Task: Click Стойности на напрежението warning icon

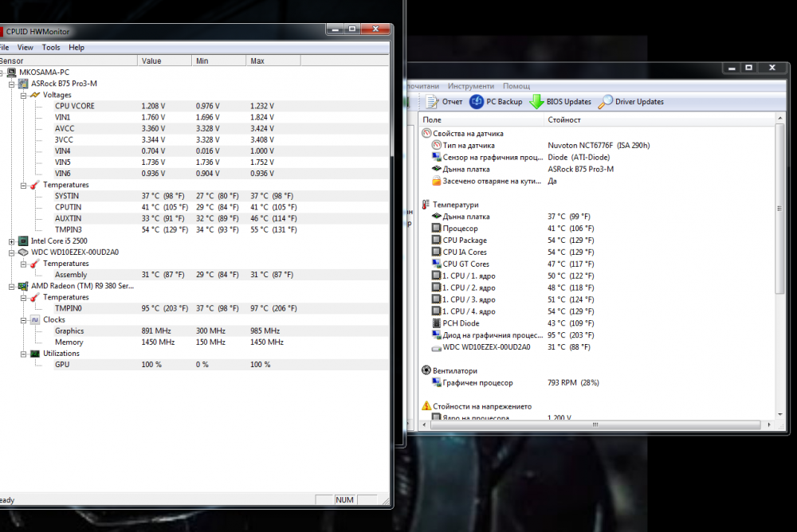Action: (x=426, y=406)
